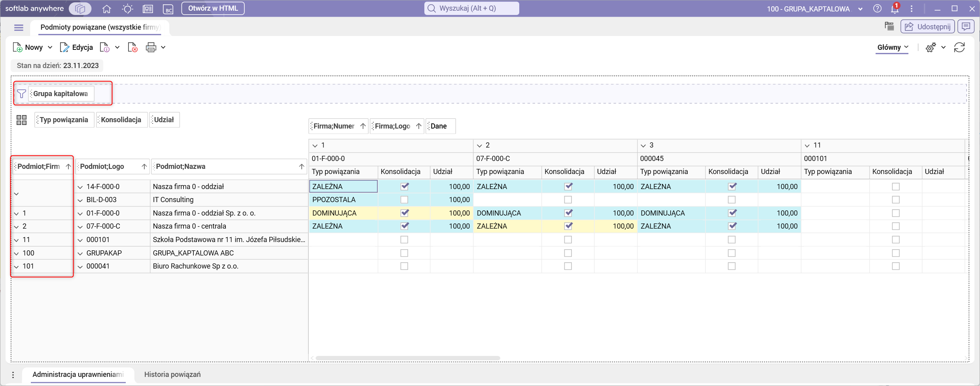Click the Udostępnij share button
Screen dimensions: 980x386
pos(928,26)
